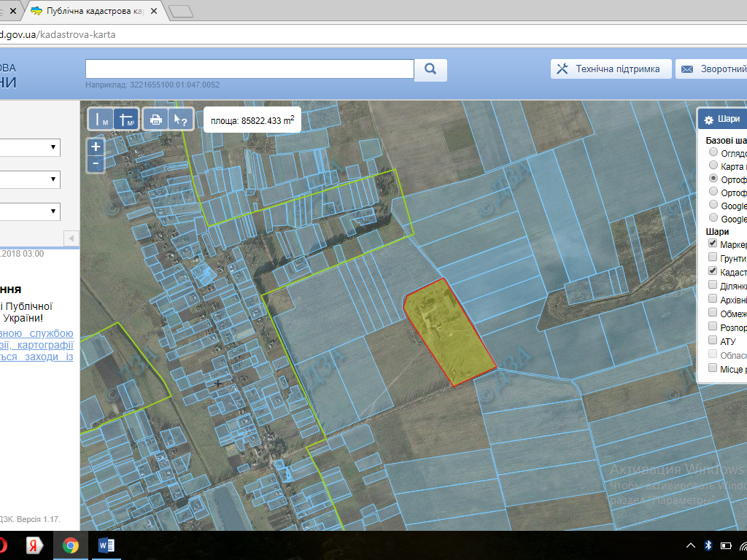This screenshot has height=560, width=747.
Task: Click the cadastral number search field
Action: 249,69
